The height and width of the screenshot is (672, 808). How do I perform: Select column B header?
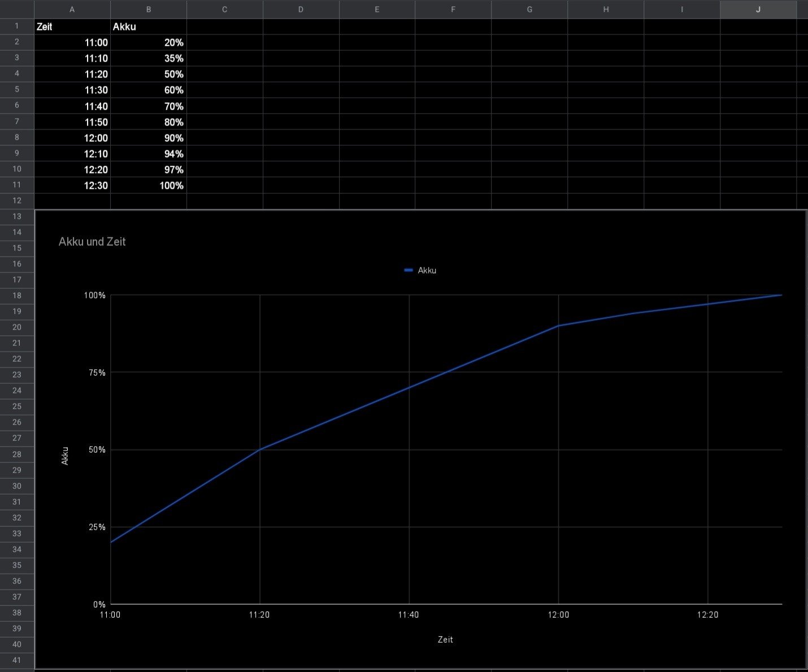click(149, 10)
